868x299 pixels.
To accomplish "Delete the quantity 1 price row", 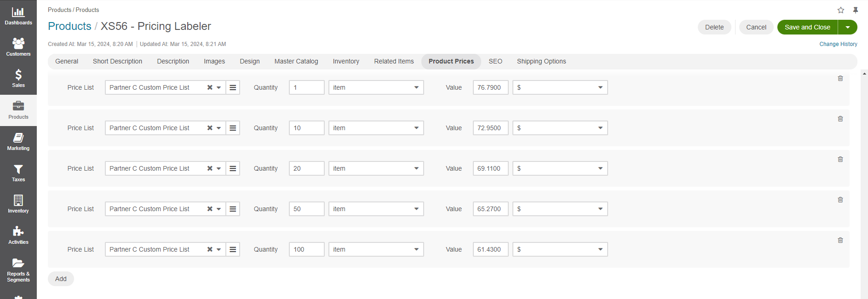I will pyautogui.click(x=840, y=79).
